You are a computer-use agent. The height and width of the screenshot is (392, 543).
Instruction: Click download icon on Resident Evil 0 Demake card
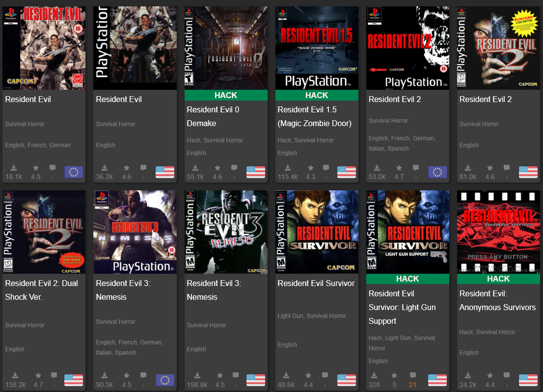coord(195,168)
